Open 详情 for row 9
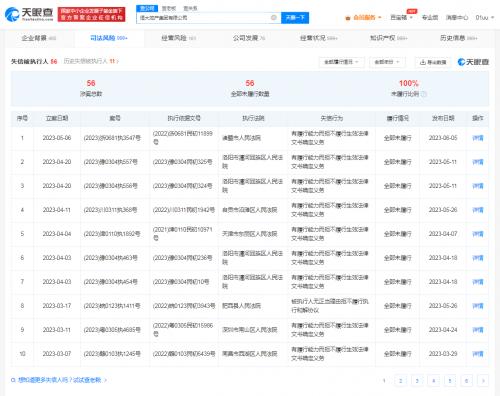 point(478,330)
